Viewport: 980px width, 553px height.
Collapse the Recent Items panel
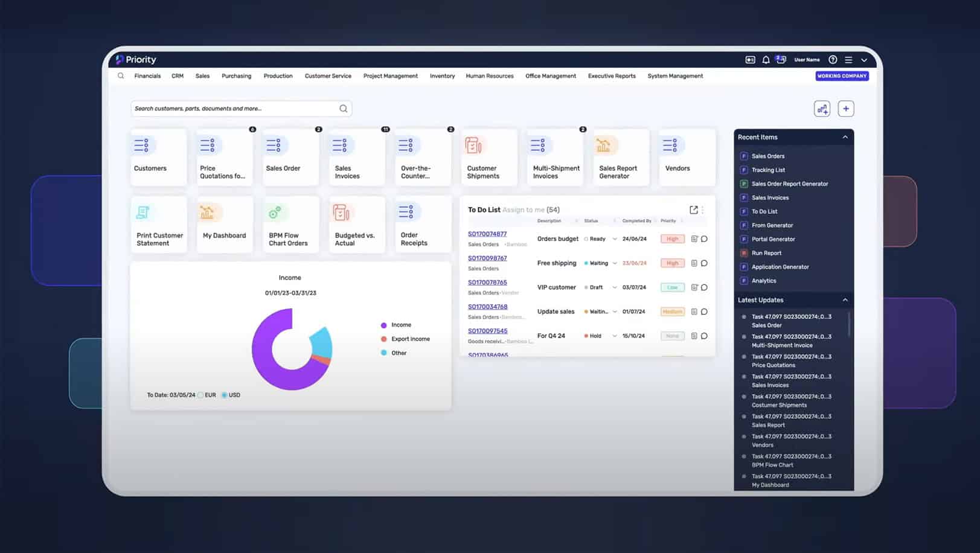coord(845,137)
